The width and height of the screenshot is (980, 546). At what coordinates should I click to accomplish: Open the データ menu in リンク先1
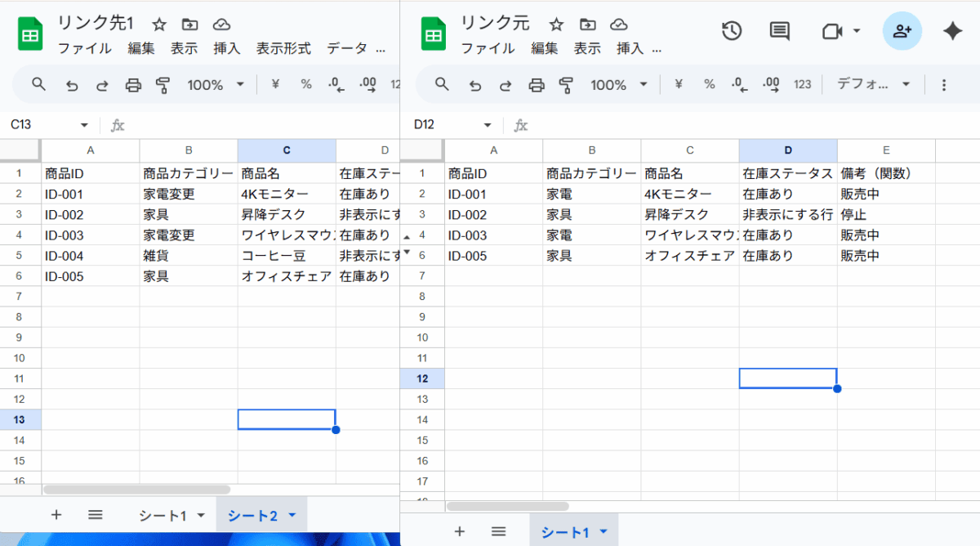pyautogui.click(x=347, y=48)
